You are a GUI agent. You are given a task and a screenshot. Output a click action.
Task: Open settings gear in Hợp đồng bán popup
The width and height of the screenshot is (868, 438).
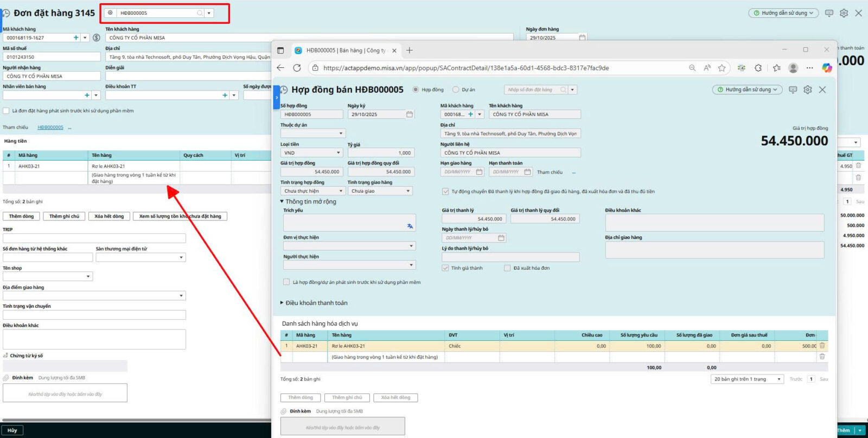[807, 90]
